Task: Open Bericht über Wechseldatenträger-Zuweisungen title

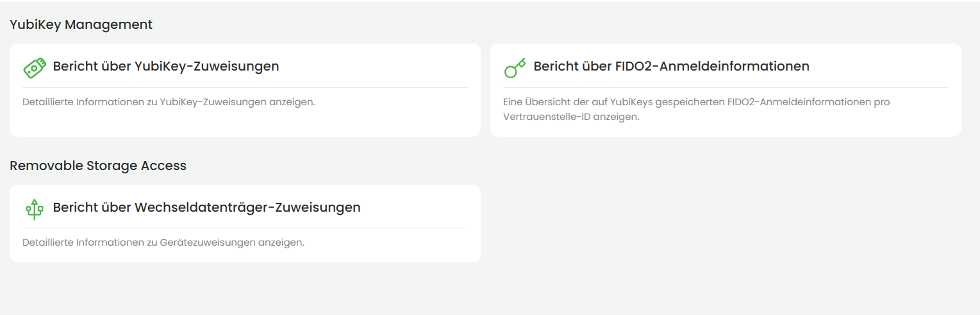Action: (x=206, y=207)
